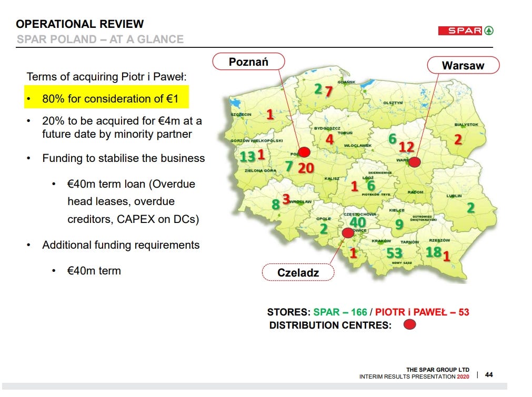Click the green number 18 near Rzeszów

pos(433,252)
